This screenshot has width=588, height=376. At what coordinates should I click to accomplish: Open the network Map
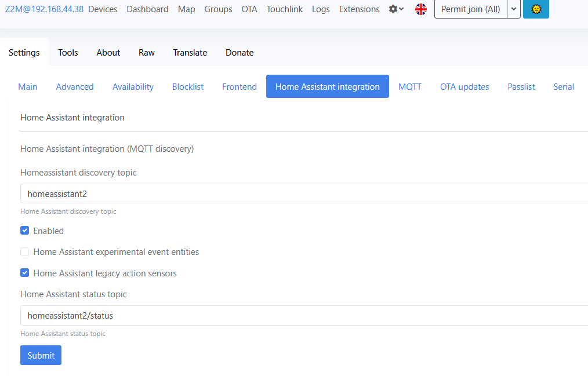point(186,9)
